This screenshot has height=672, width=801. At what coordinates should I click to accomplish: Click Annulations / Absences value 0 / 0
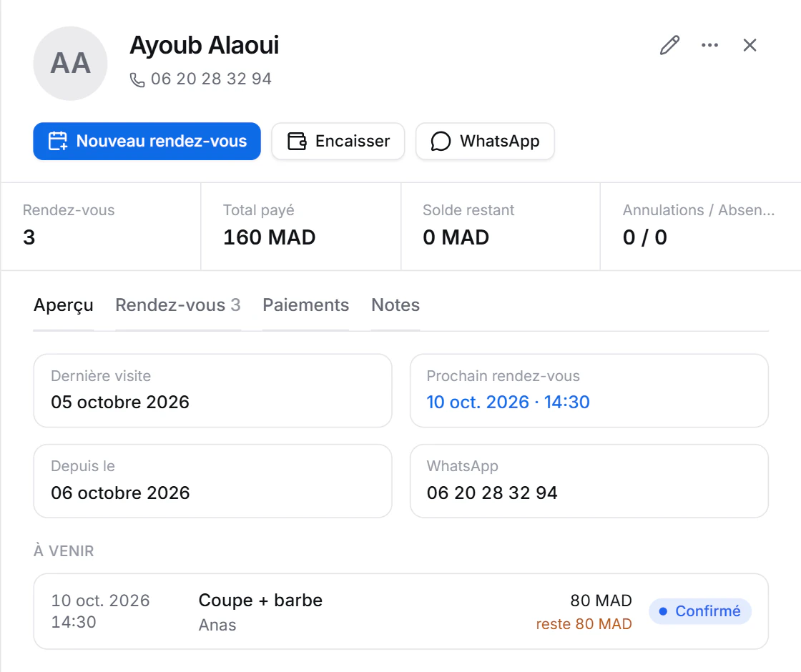[644, 237]
